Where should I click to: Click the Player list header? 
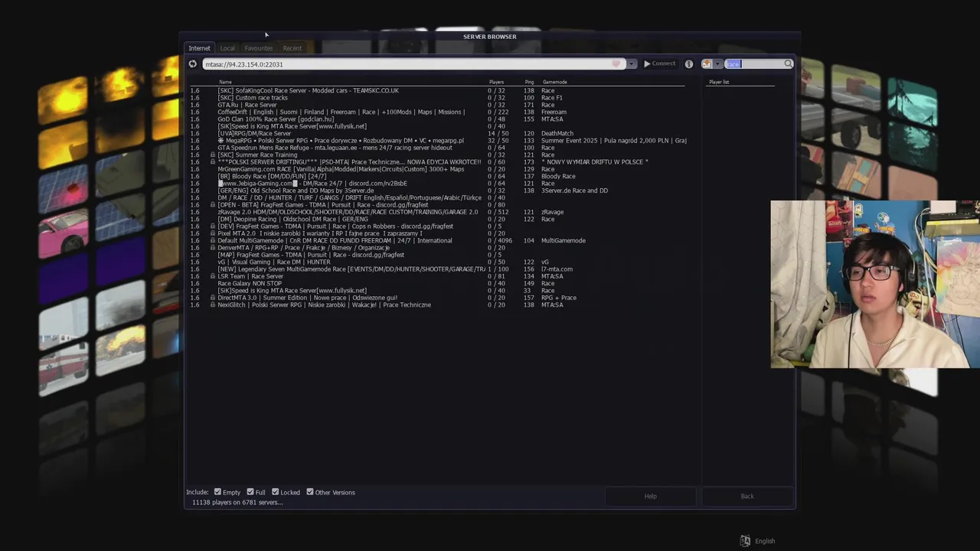tap(719, 82)
